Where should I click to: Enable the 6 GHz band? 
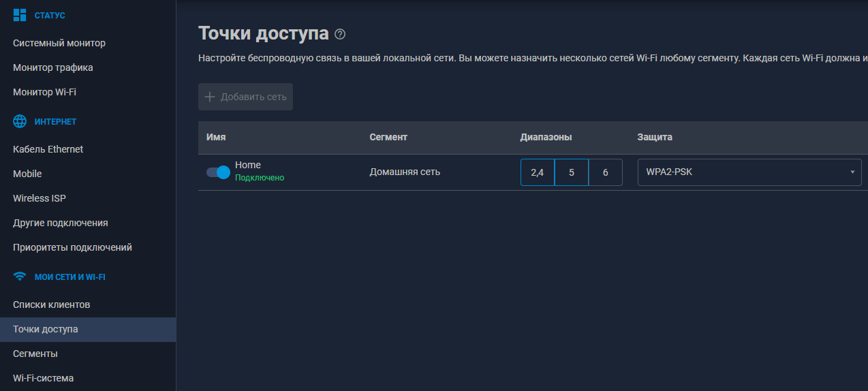[605, 172]
